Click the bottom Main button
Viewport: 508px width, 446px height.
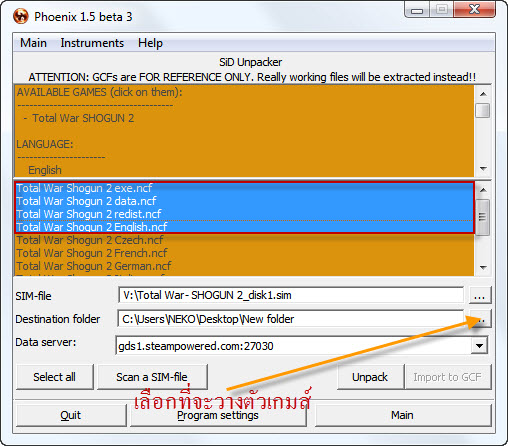pos(403,415)
